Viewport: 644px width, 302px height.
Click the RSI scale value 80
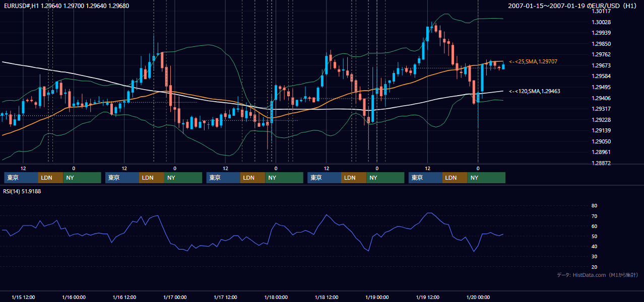click(595, 206)
